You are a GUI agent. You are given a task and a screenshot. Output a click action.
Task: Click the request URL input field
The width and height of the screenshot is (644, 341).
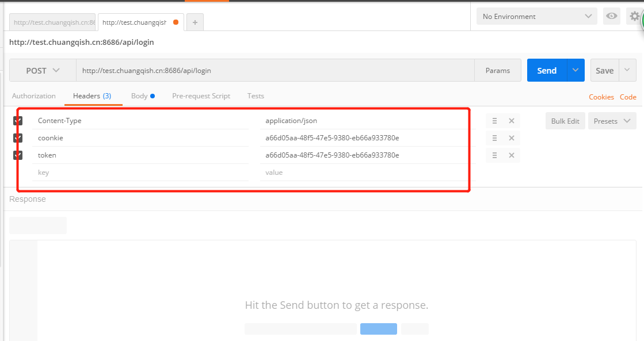[275, 71]
